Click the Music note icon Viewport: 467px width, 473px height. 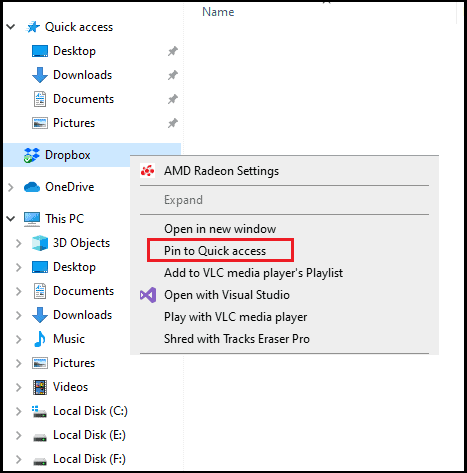tap(40, 339)
